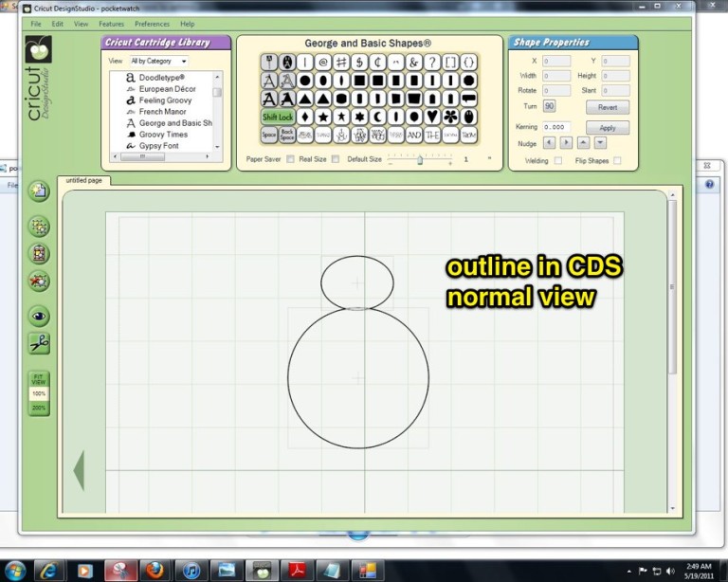The image size is (728, 582).
Task: Select the five-point star shape key
Action: (323, 117)
